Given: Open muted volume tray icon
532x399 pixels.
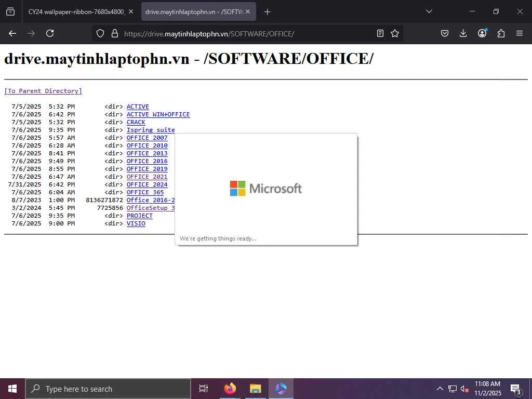Looking at the screenshot, I should point(464,389).
